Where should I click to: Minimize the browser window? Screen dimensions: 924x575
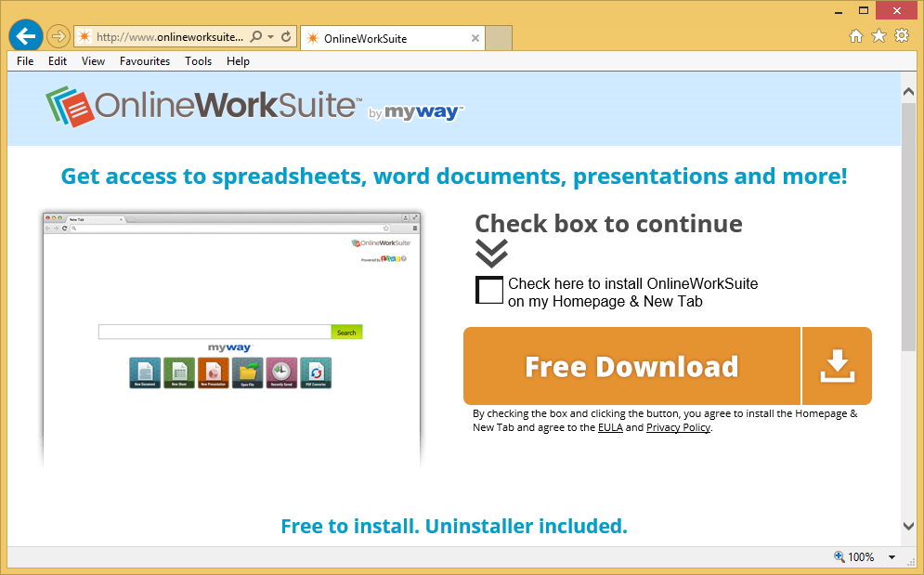(x=839, y=10)
